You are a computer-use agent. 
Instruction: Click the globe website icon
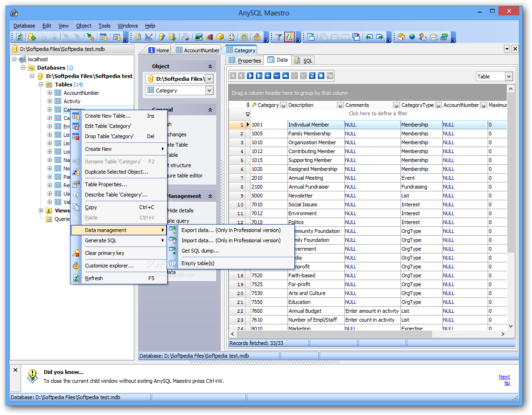[x=412, y=37]
